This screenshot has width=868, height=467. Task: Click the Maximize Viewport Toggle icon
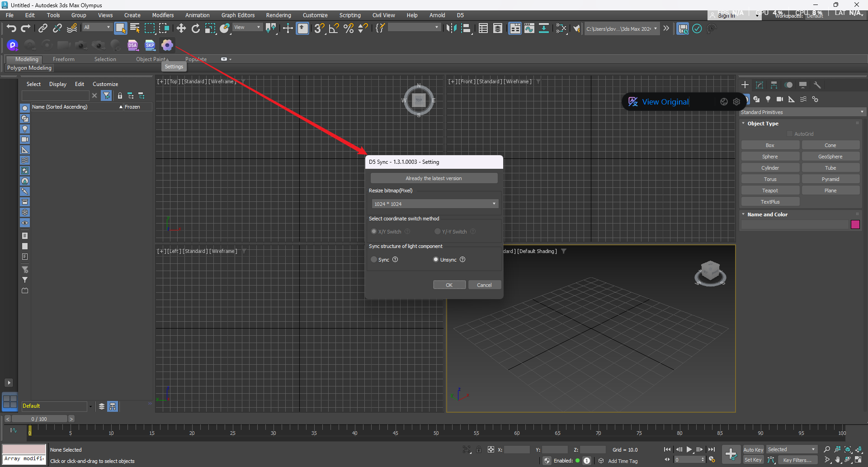coord(858,460)
